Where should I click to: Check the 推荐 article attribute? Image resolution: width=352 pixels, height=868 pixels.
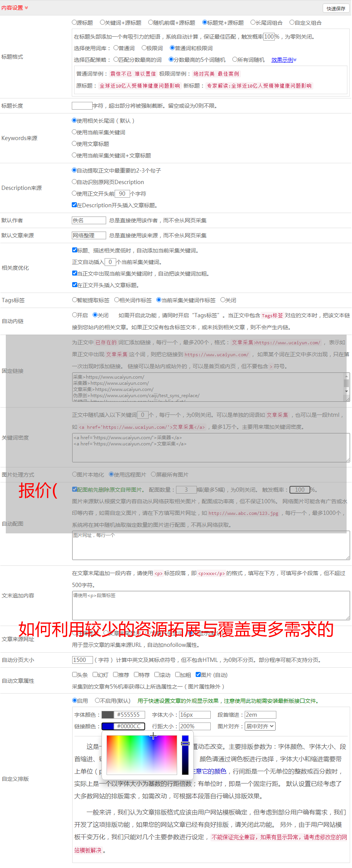pos(115,675)
